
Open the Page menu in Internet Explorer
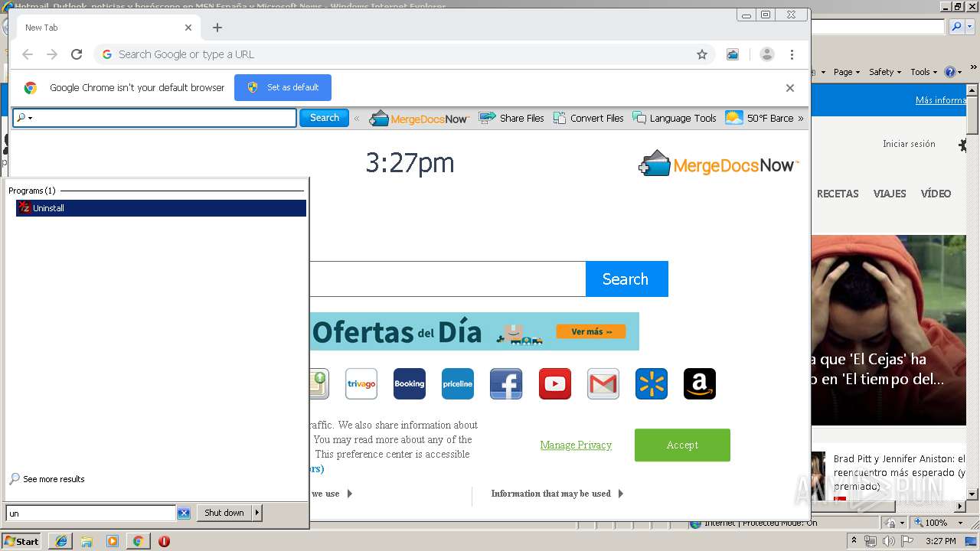846,72
